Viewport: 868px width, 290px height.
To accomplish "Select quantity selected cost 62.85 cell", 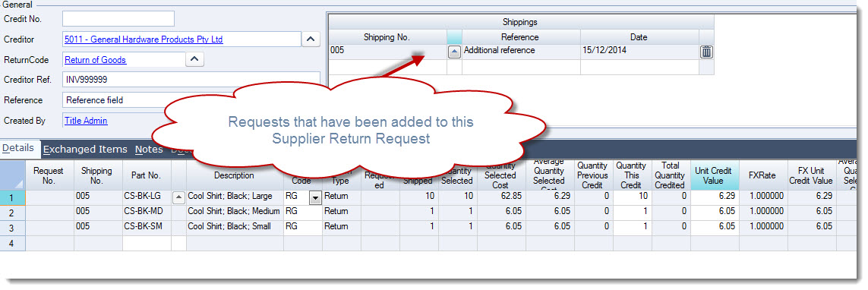I will tap(500, 197).
